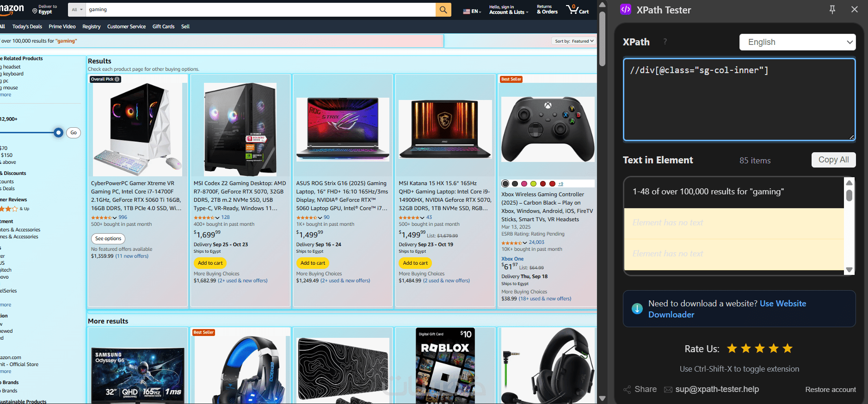
Task: Add MSI Codex Z2 desktop to cart
Action: point(210,263)
